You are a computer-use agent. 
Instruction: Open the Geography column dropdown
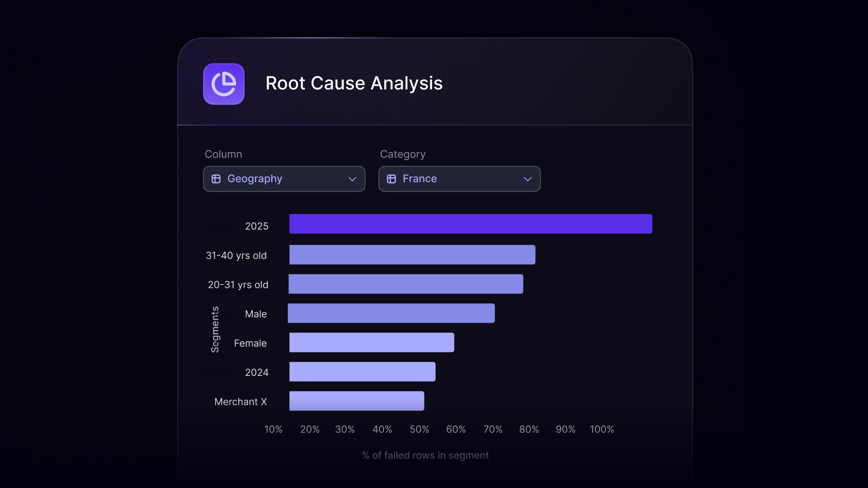tap(284, 179)
